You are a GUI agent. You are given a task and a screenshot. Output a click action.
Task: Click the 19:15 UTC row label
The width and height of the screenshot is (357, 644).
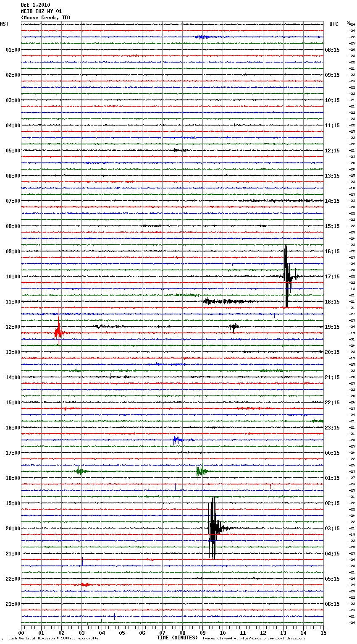tap(332, 327)
